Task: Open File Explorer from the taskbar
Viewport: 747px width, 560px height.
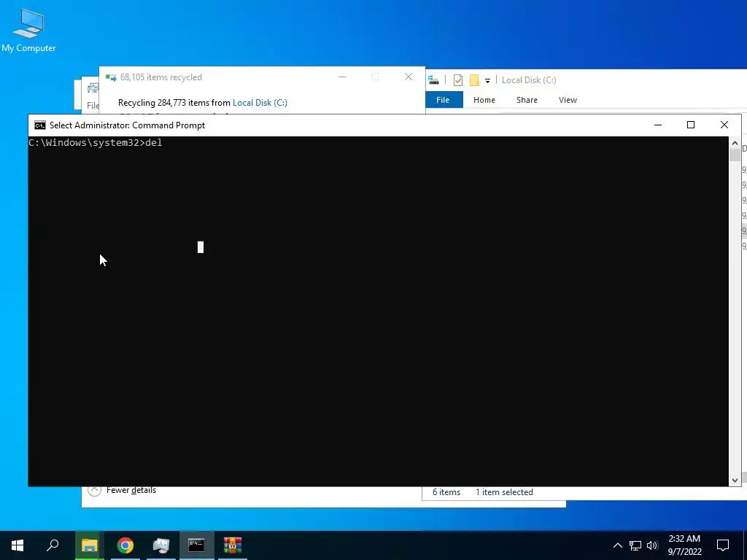Action: click(89, 545)
